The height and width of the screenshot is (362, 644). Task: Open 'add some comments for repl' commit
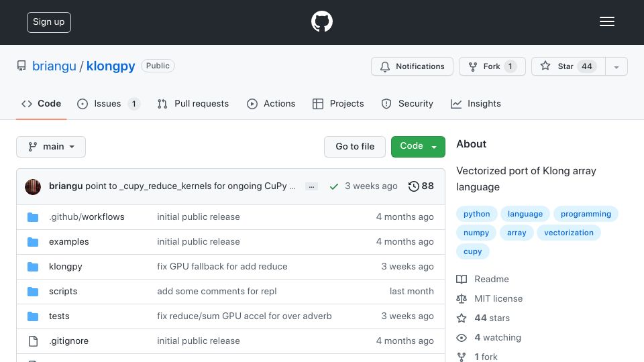(217, 292)
